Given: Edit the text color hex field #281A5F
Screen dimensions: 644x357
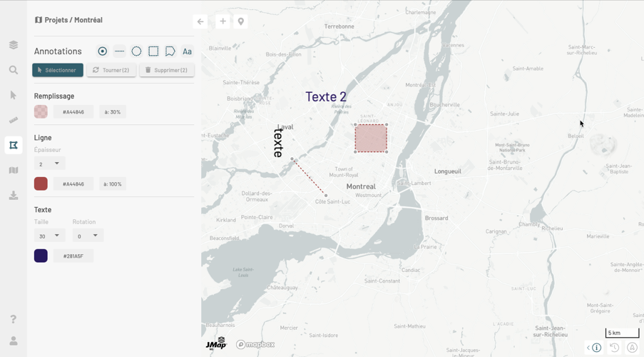Looking at the screenshot, I should pos(73,256).
